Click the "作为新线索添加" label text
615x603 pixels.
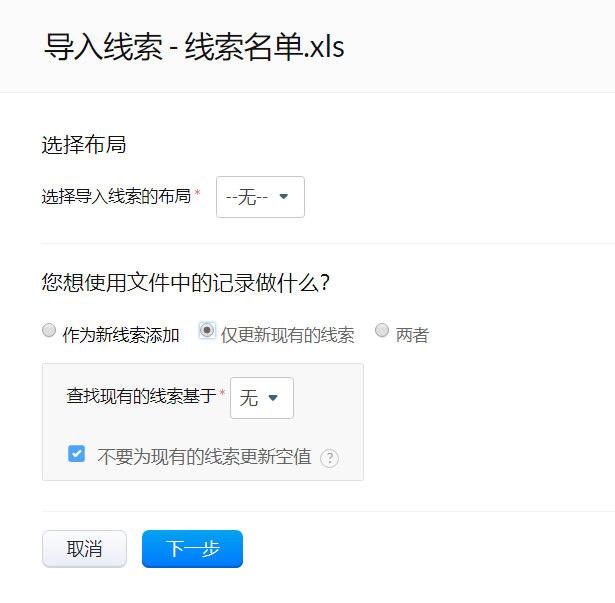121,335
